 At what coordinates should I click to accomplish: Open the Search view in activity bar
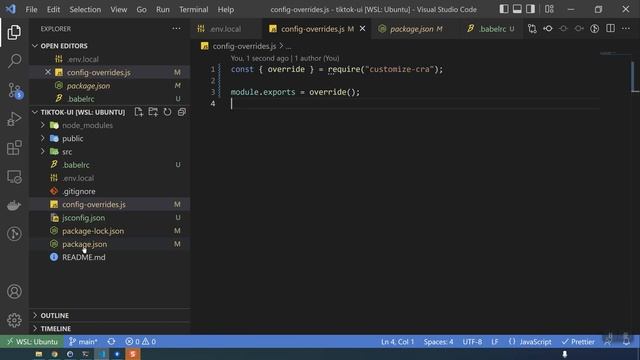[x=14, y=61]
